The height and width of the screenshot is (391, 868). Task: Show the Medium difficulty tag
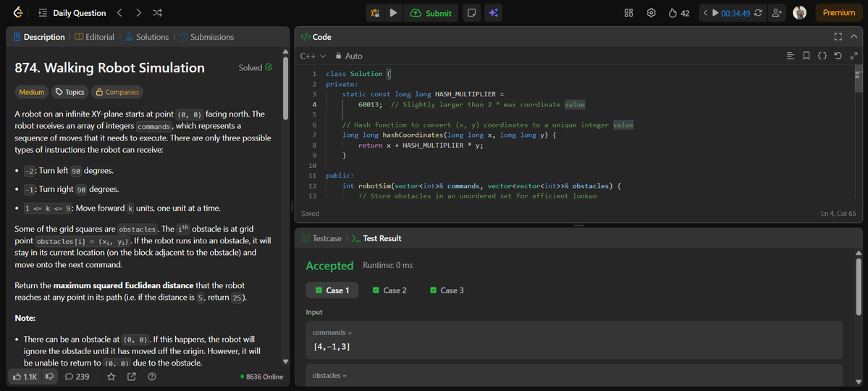32,92
